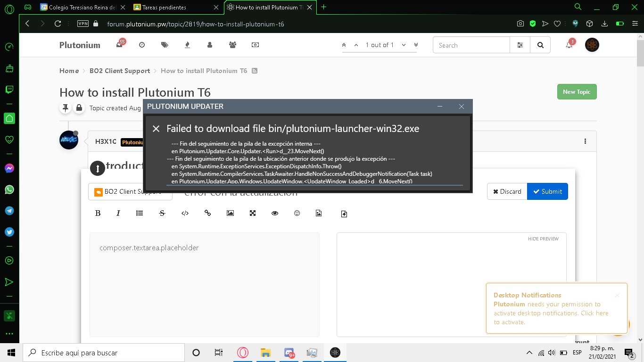Open Twitter in the sidebar
Screen dimensions: 644x362
point(9,232)
